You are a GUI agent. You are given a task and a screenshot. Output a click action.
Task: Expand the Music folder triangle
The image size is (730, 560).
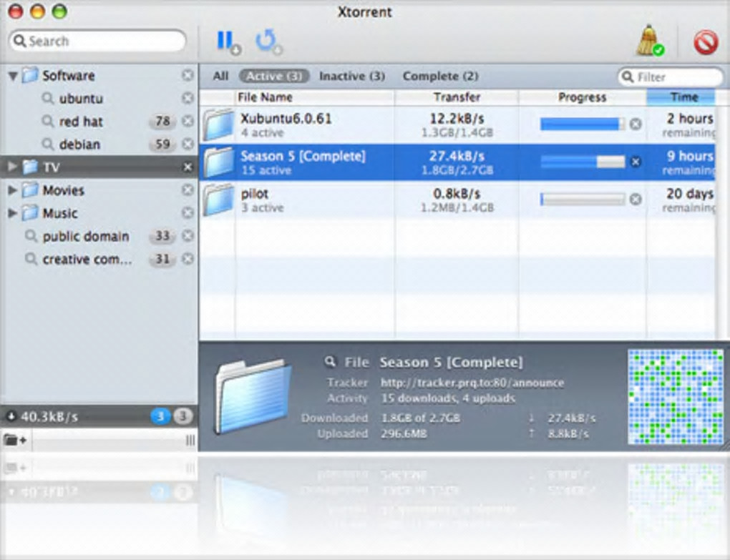(13, 213)
